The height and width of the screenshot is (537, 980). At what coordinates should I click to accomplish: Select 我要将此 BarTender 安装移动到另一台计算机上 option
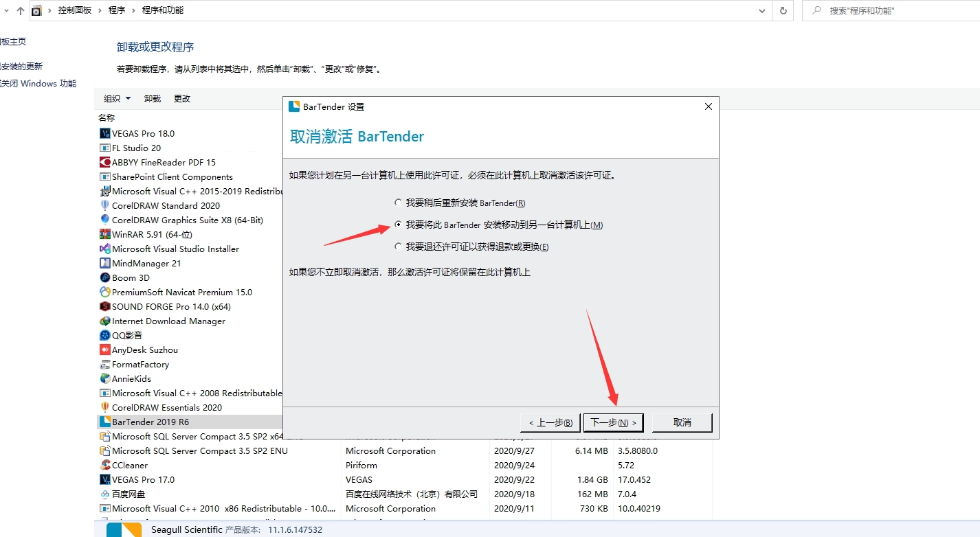[x=498, y=225]
